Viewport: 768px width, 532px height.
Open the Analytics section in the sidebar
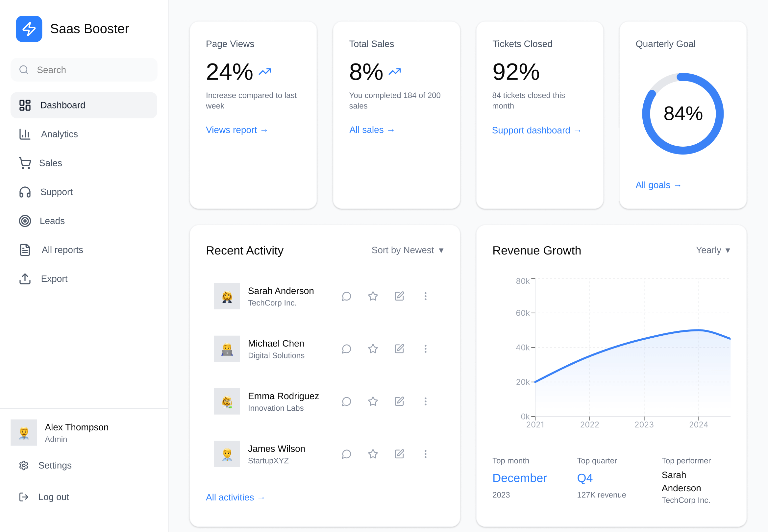coord(59,134)
